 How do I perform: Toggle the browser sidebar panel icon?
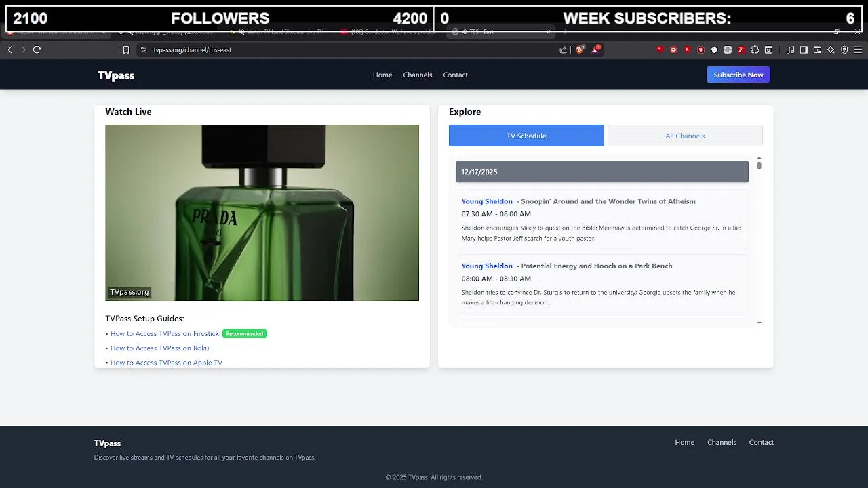click(x=804, y=49)
